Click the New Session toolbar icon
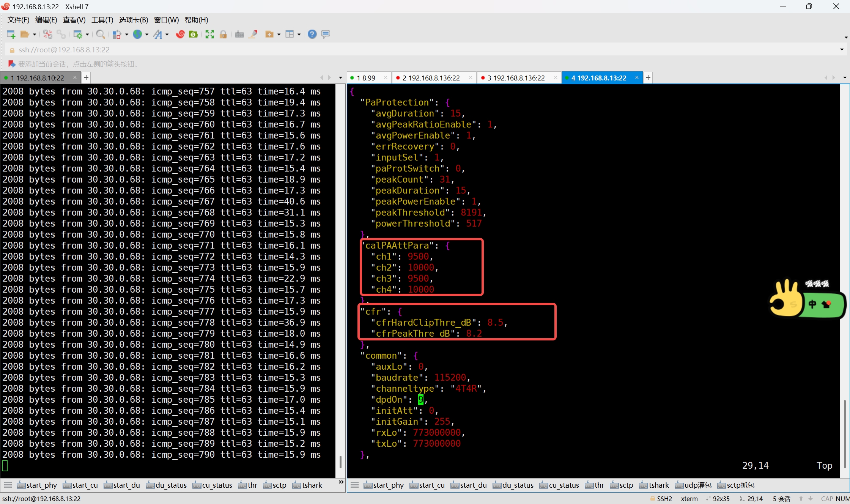850x504 pixels. 11,35
